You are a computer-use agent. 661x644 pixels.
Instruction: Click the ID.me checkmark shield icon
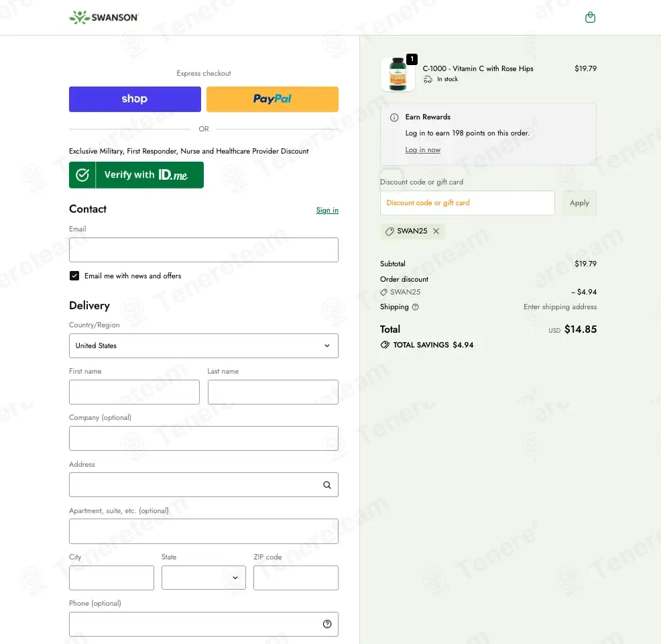(x=82, y=175)
